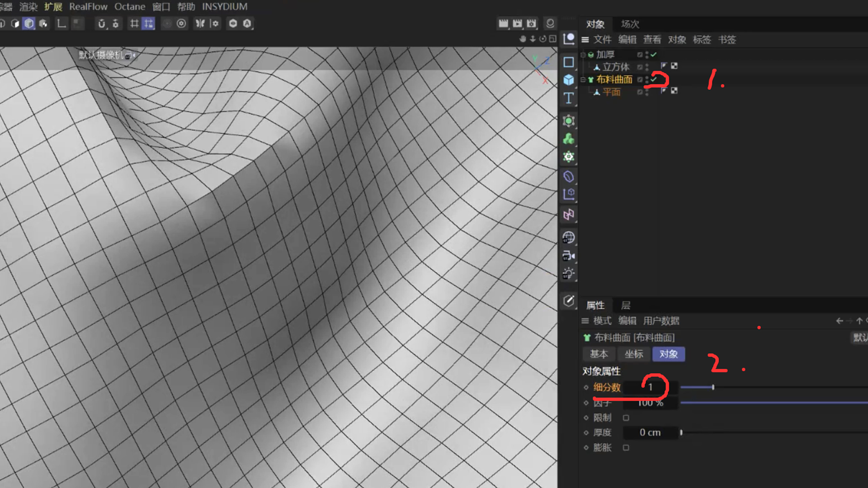The image size is (868, 488).
Task: Select the Cube primitive tool icon
Action: (569, 80)
